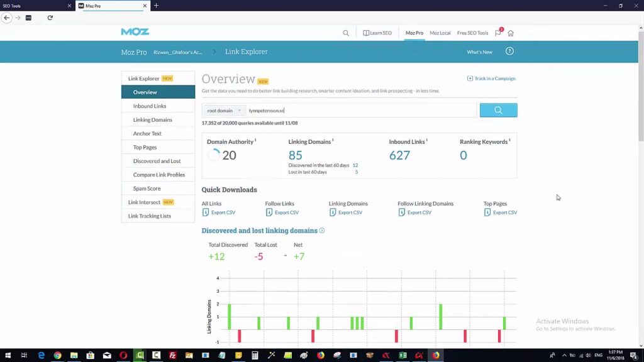Click lost in last 60 days count 5

tap(357, 172)
